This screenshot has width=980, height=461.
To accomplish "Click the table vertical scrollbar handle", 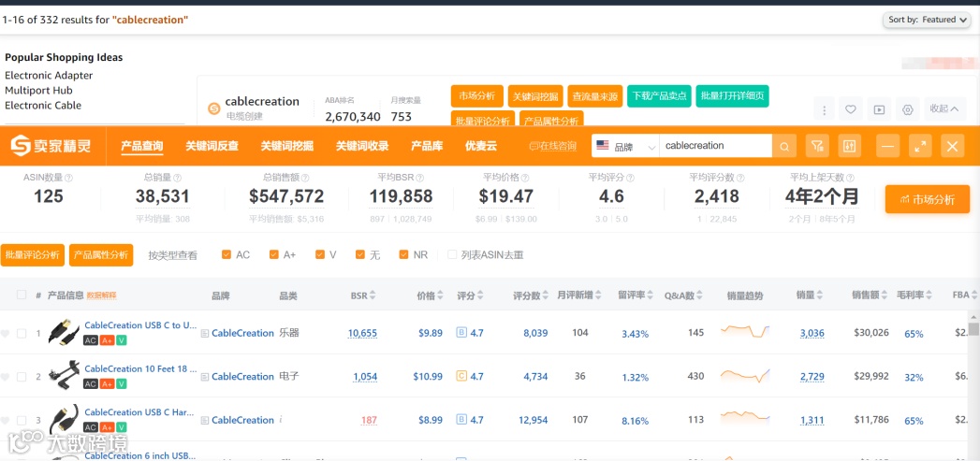I will 973,330.
